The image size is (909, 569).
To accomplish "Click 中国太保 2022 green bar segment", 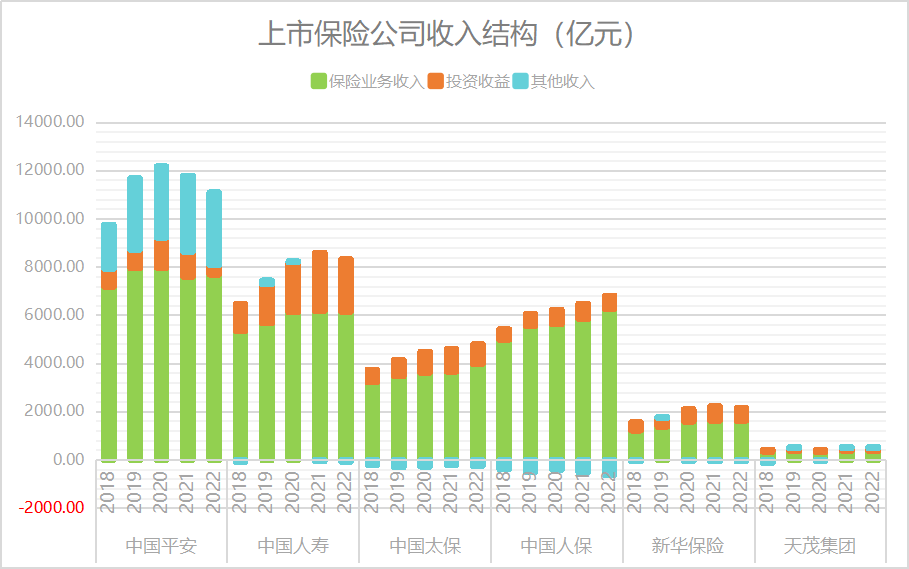I will (x=478, y=413).
